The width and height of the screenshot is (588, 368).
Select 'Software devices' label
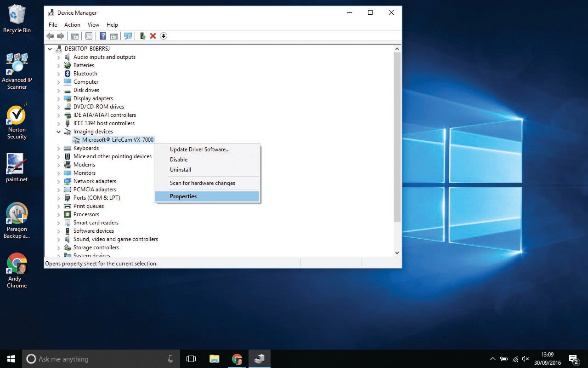[94, 231]
